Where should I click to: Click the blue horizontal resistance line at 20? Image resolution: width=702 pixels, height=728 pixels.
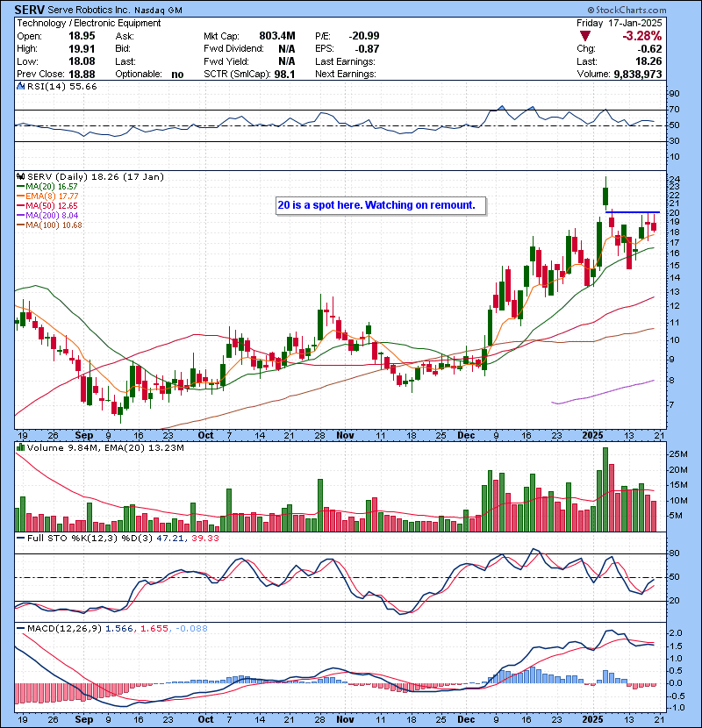pos(633,212)
